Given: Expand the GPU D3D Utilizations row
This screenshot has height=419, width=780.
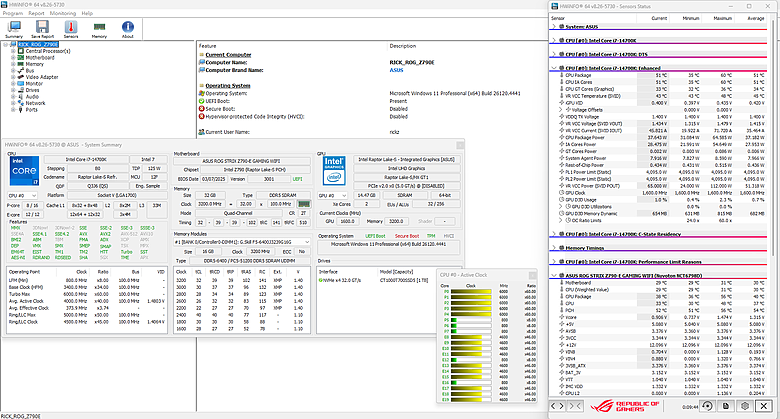Looking at the screenshot, I should 562,207.
